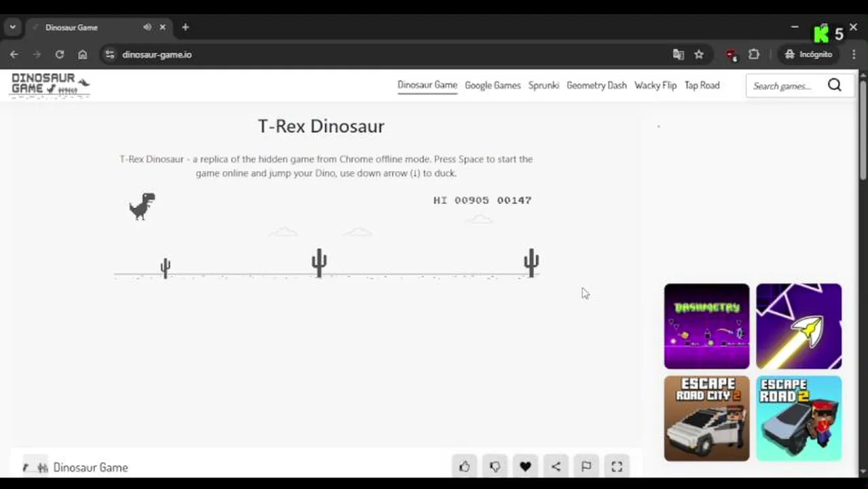Click the translate page icon in address bar
The height and width of the screenshot is (489, 868).
[678, 54]
